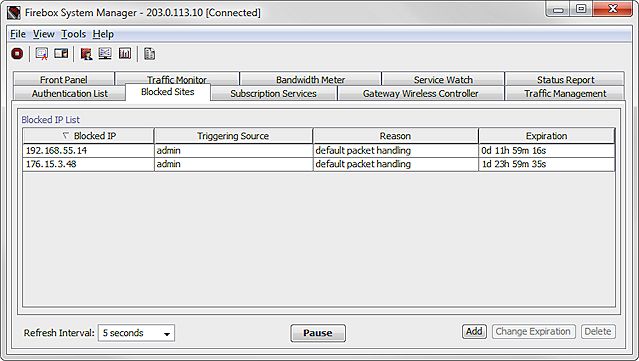Open the bar chart performance toolbar icon
639x361 pixels.
coord(125,53)
